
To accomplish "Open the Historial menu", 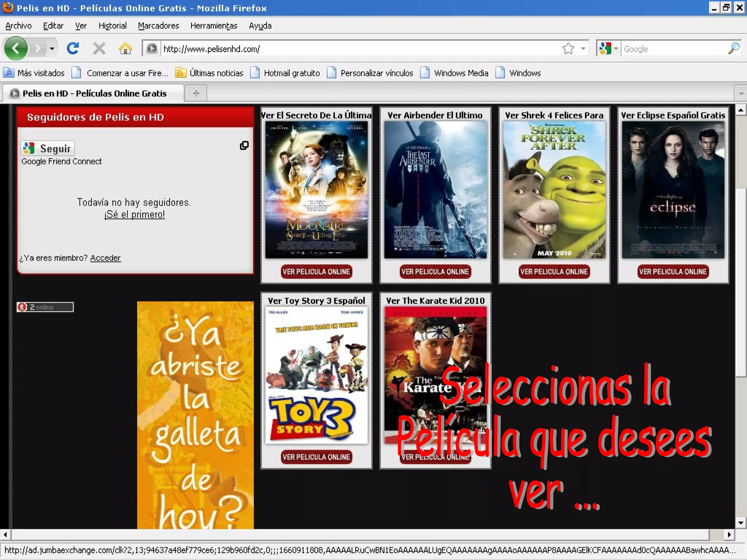I will [113, 26].
